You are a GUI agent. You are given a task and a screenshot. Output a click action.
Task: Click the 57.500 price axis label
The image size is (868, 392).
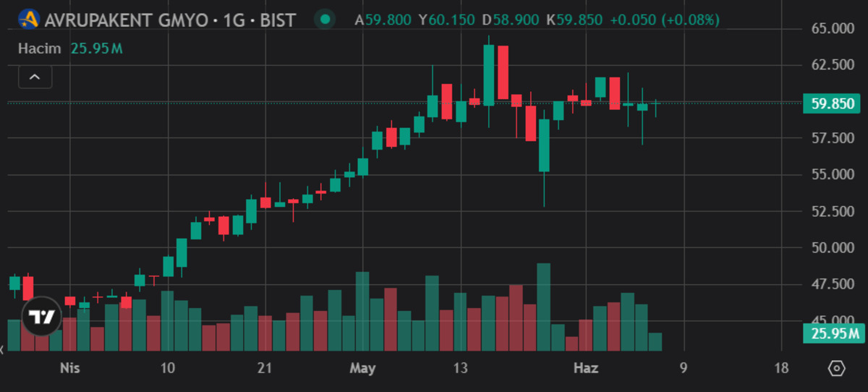click(833, 138)
